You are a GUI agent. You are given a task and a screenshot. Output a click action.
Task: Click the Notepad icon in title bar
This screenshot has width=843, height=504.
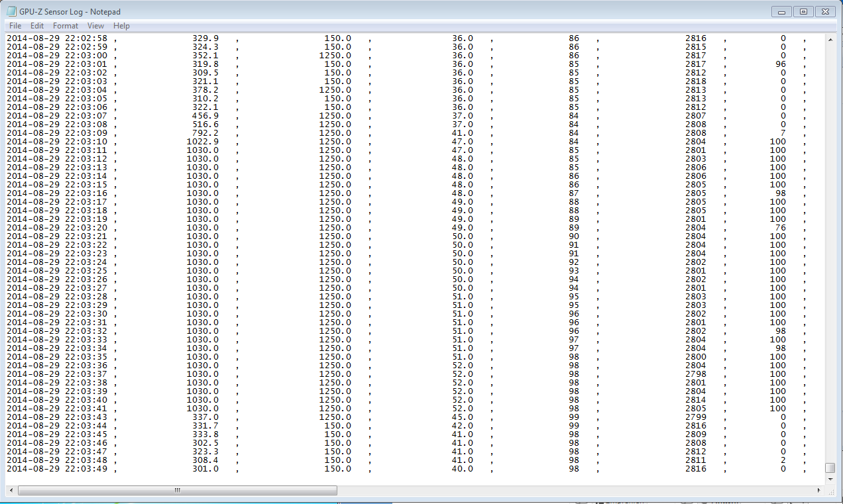coord(11,11)
